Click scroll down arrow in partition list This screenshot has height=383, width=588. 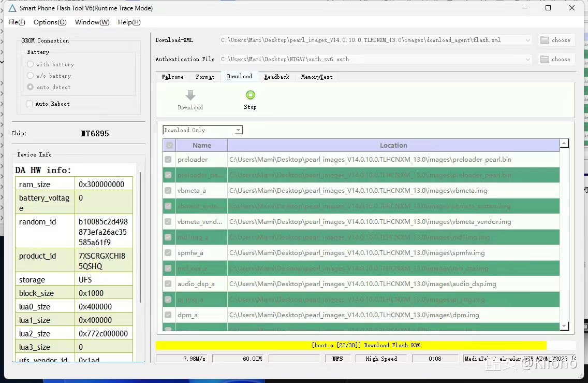tap(564, 326)
